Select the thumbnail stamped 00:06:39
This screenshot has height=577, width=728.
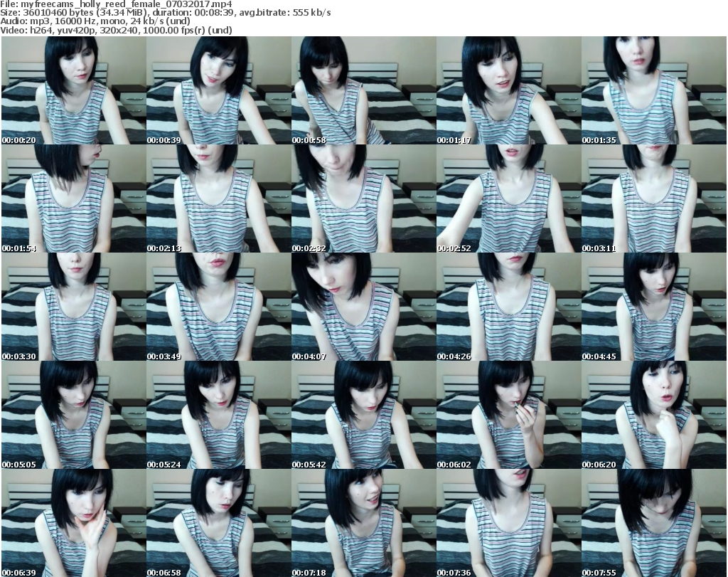click(74, 523)
